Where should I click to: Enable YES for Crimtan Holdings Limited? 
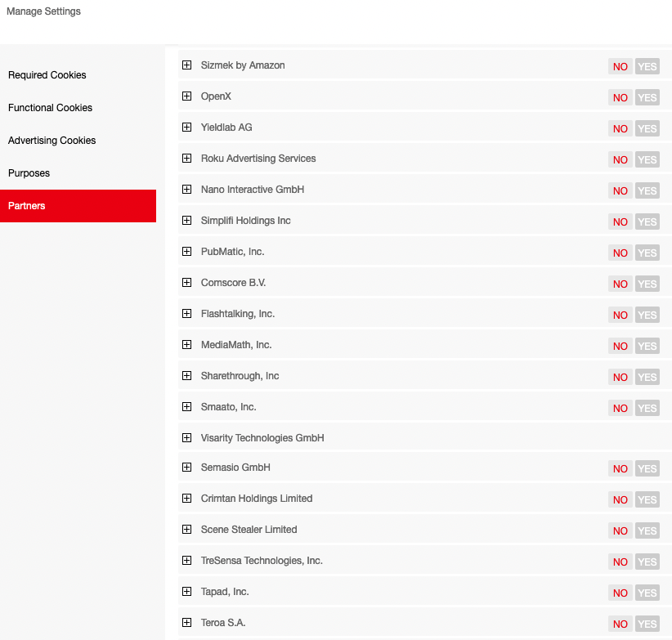[x=647, y=499]
